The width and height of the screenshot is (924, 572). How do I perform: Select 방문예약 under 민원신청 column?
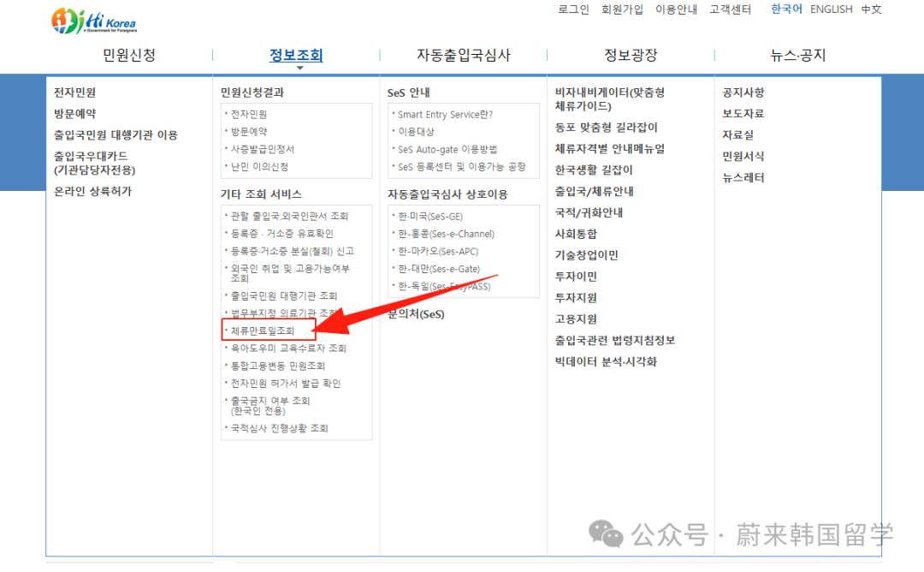(x=74, y=114)
